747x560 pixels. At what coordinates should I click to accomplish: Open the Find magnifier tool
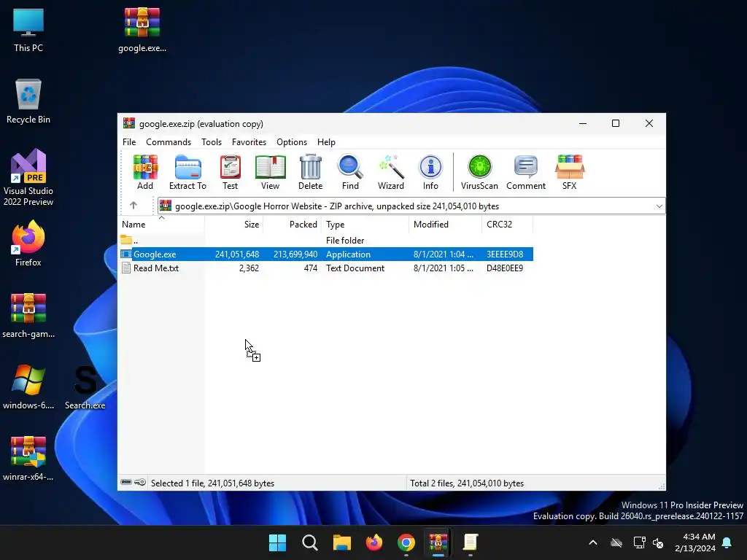tap(350, 172)
